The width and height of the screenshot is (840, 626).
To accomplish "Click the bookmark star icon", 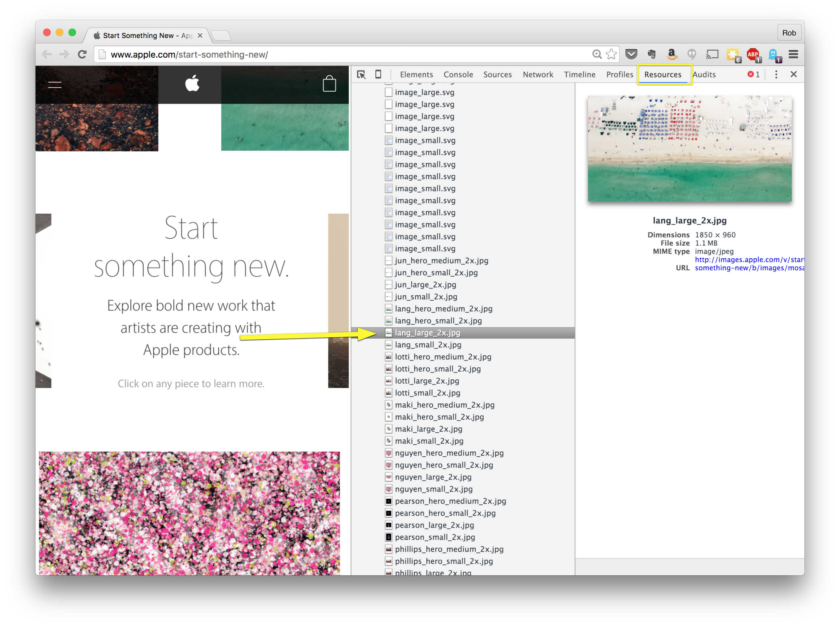I will coord(611,54).
